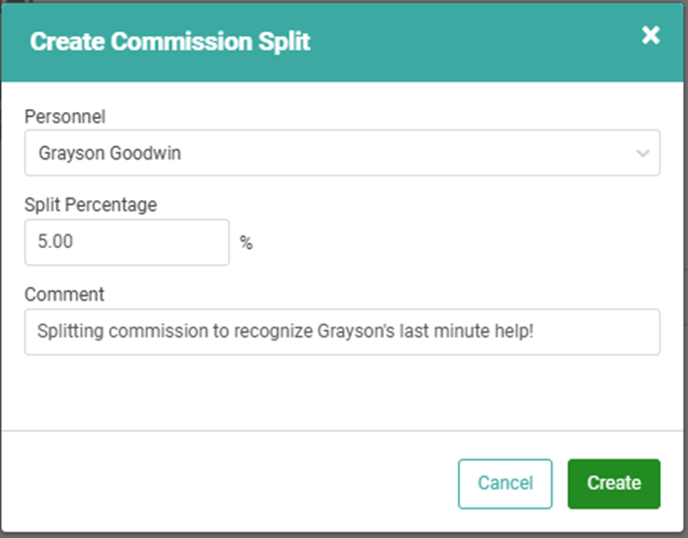This screenshot has height=538, width=688.
Task: Click the word Splitting in the comment
Action: (x=68, y=331)
